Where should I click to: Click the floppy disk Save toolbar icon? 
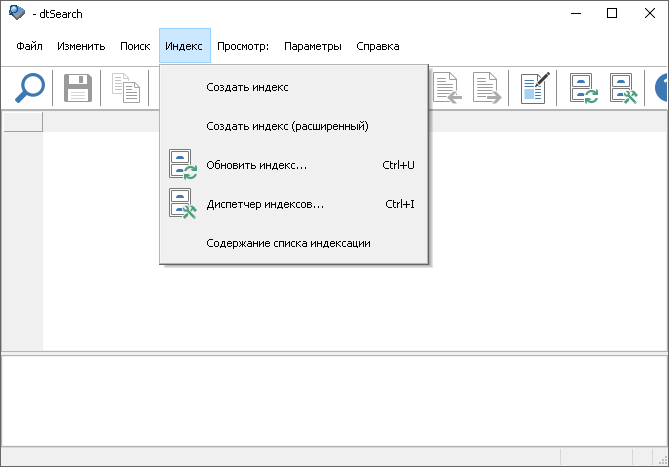(x=78, y=88)
